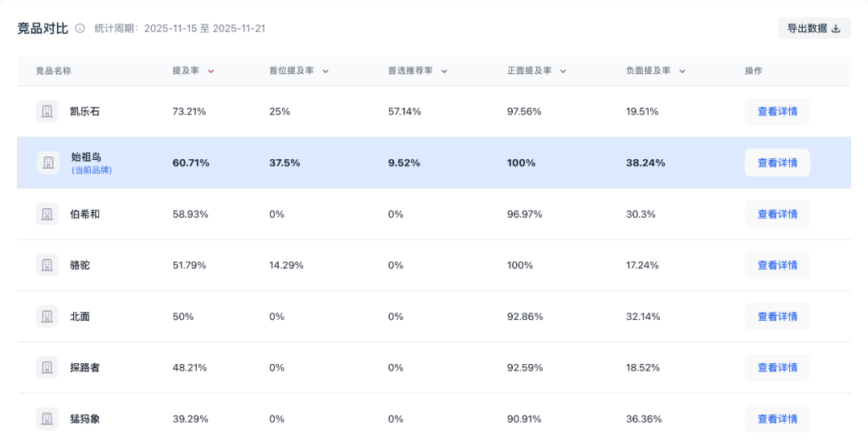Sort by the 首选推荐率 column arrow
868x446 pixels.
[x=444, y=72]
